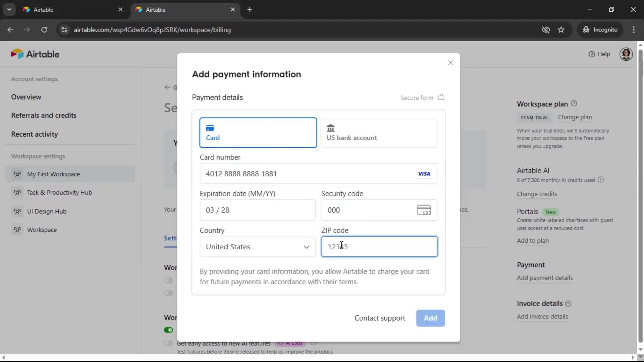The width and height of the screenshot is (644, 362).
Task: Click Add payment details link
Action: click(545, 278)
